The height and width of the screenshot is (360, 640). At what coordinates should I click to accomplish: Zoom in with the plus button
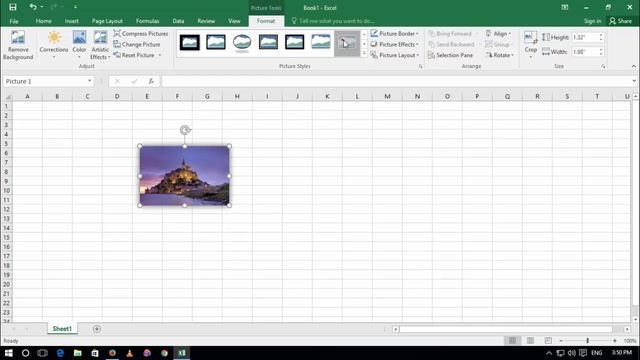click(x=615, y=340)
